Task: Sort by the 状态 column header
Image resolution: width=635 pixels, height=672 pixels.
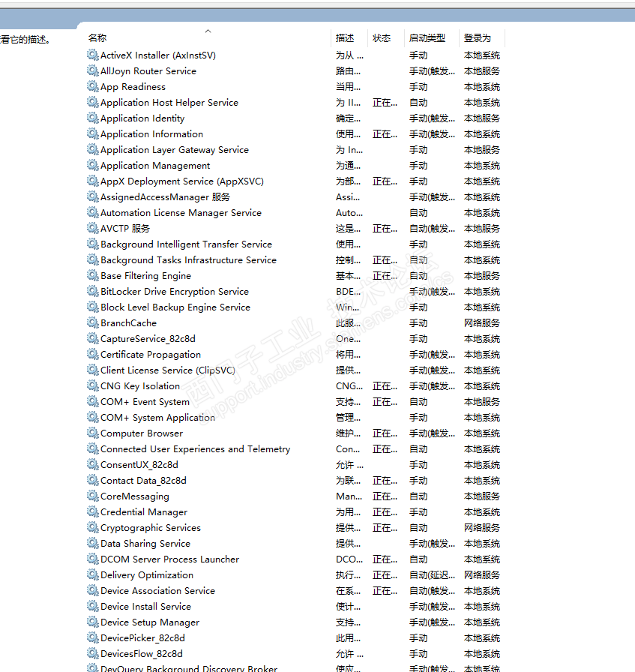Action: point(382,38)
